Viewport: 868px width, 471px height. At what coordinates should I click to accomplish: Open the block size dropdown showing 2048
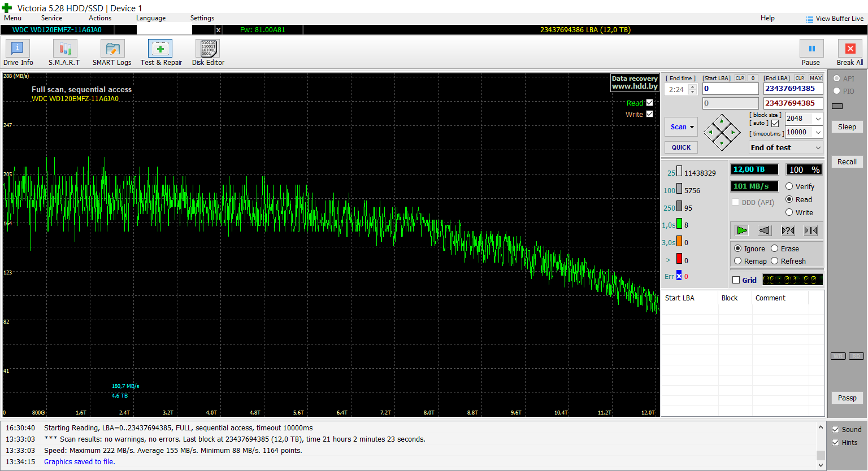coord(818,119)
